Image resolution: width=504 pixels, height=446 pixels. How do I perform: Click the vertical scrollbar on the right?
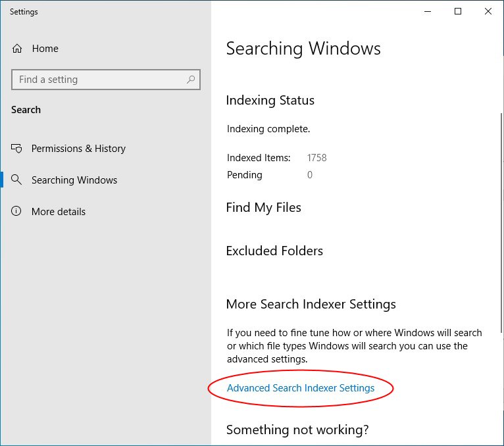click(x=501, y=223)
